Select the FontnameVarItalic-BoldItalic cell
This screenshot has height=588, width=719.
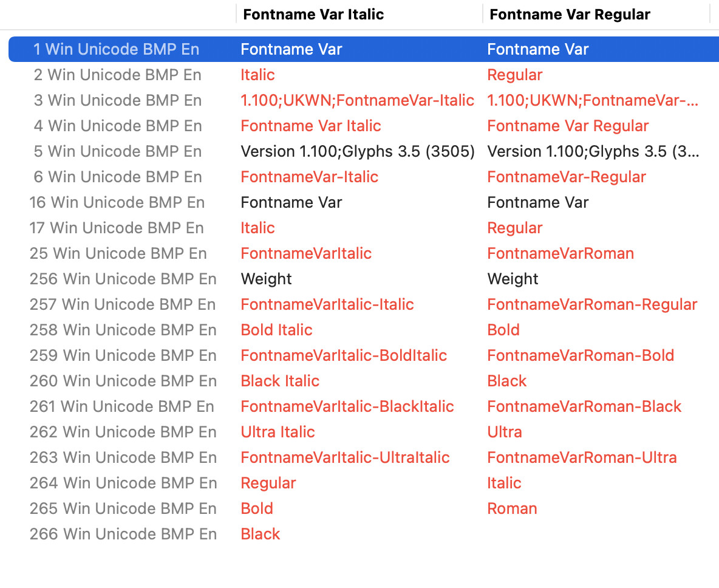coord(344,355)
